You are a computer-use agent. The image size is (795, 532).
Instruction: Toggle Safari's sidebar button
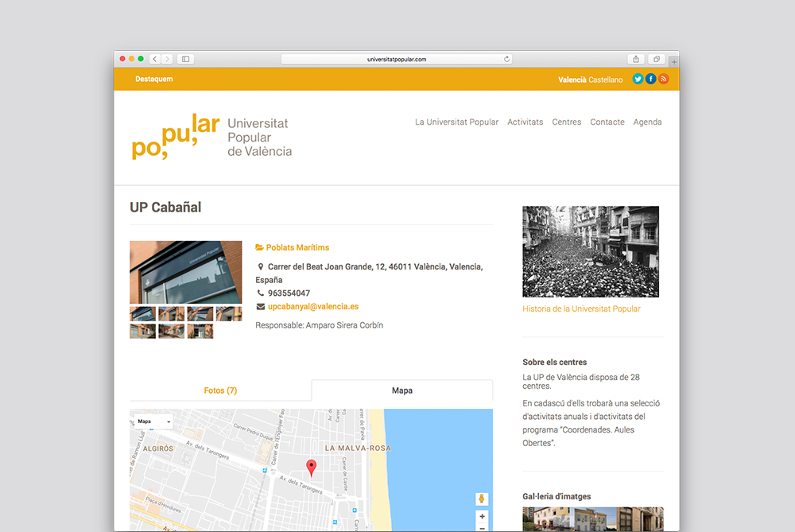coord(185,59)
